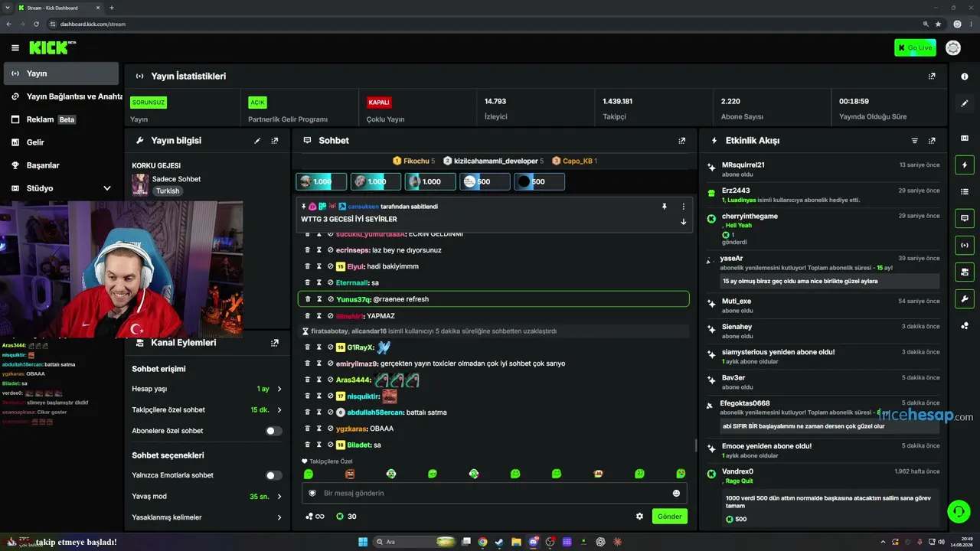980x551 pixels.
Task: Switch to the Stream - Kick Dashboard browser tab
Action: (60, 8)
